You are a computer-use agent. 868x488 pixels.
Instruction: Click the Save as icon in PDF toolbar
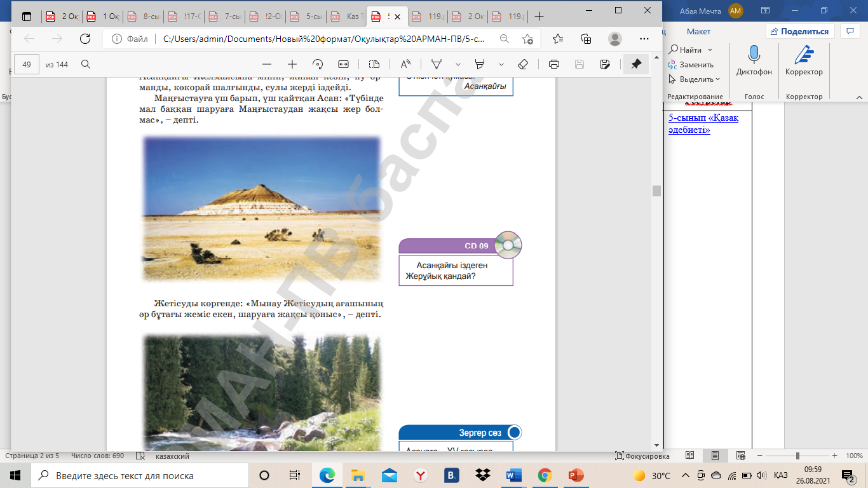605,64
